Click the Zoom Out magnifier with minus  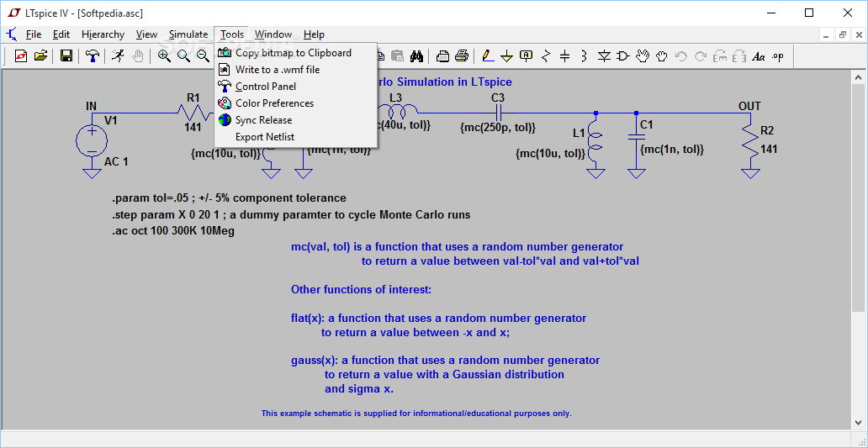(x=203, y=55)
